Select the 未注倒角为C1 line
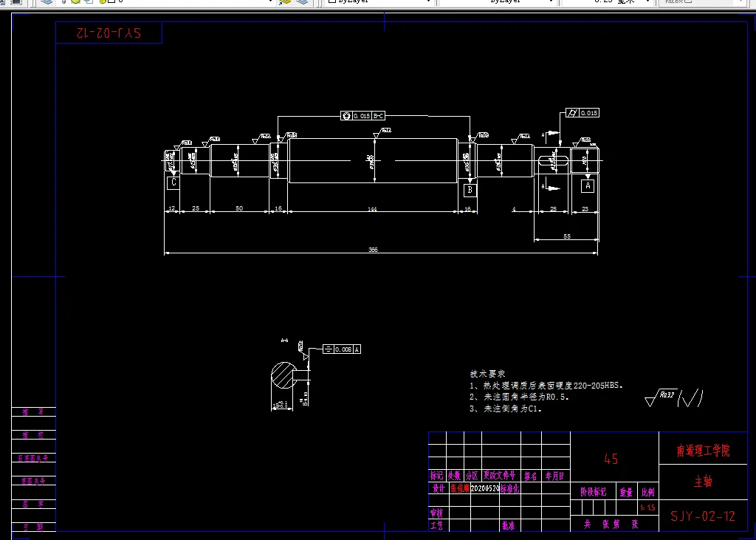 click(506, 409)
